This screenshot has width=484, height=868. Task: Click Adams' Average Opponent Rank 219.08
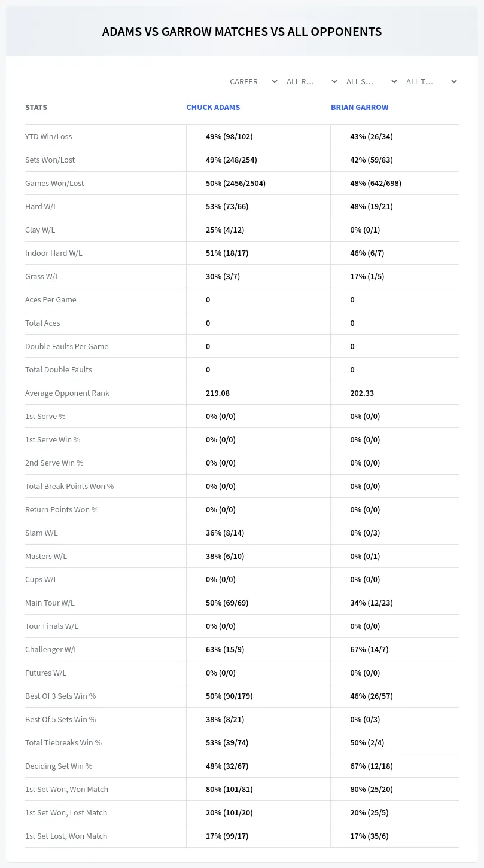click(218, 393)
